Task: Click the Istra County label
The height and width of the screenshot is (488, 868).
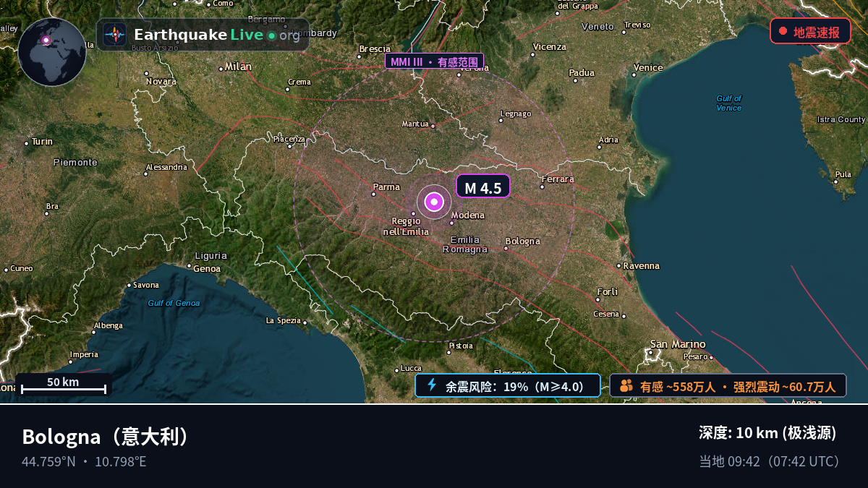Action: pos(841,119)
